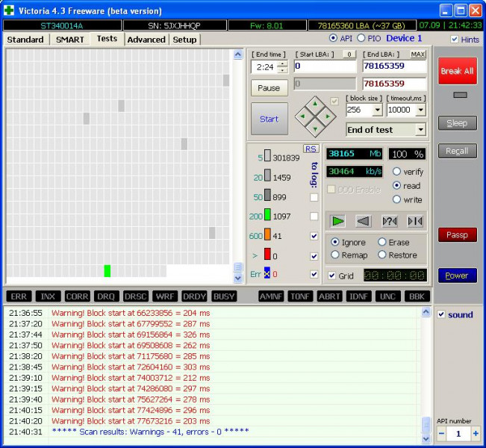The width and height of the screenshot is (486, 448).
Task: Select the API access mode radio button
Action: [x=333, y=38]
